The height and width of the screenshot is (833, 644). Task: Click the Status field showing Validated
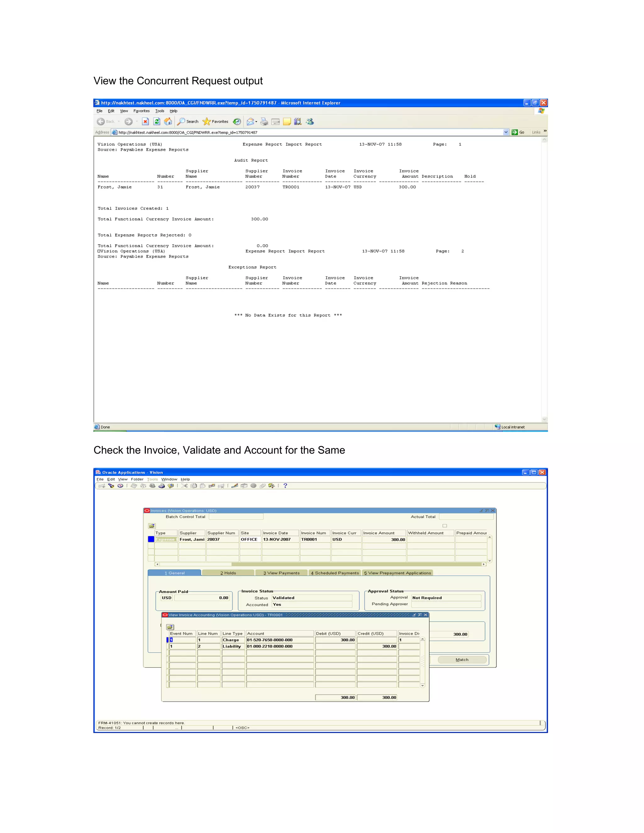coord(312,598)
